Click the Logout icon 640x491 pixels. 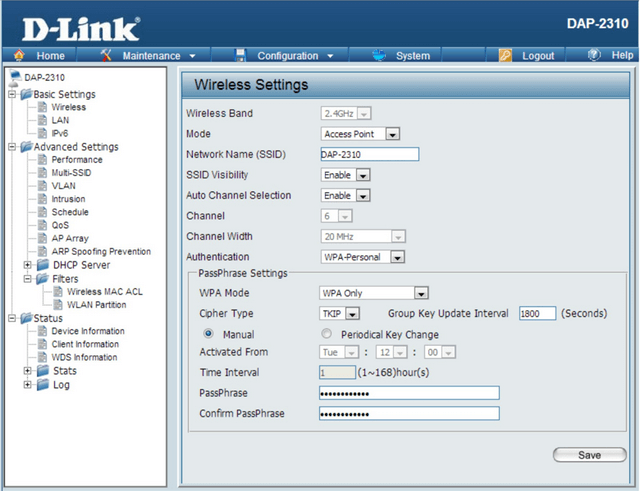click(x=506, y=56)
